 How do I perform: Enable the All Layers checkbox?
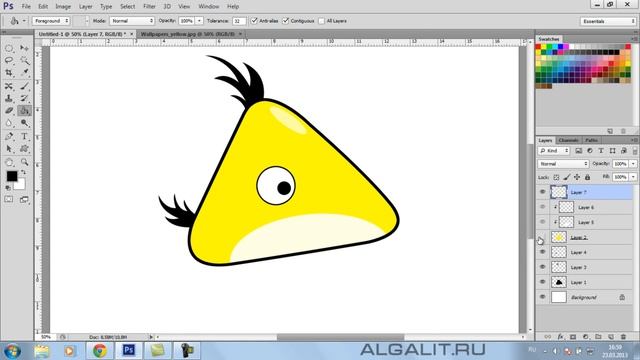click(x=321, y=21)
